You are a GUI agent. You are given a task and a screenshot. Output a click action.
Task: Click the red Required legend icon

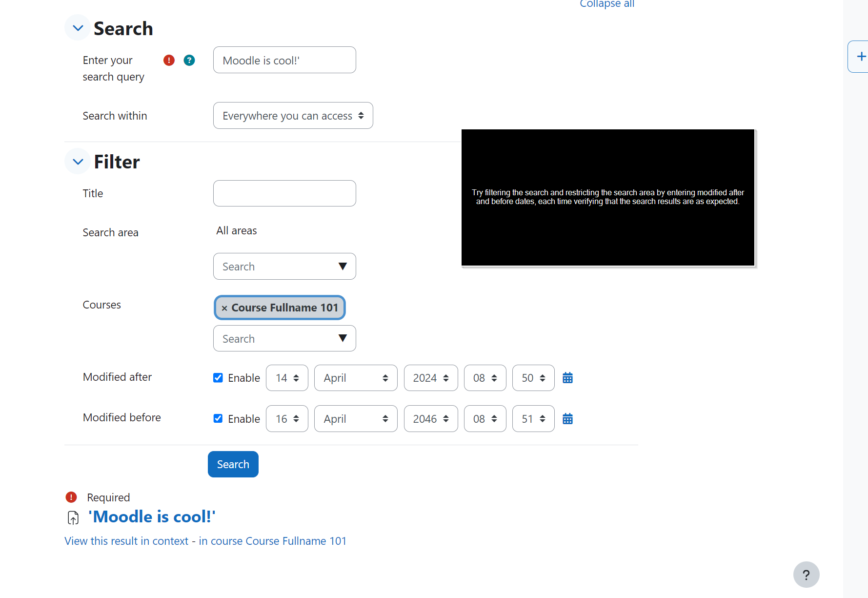(71, 497)
